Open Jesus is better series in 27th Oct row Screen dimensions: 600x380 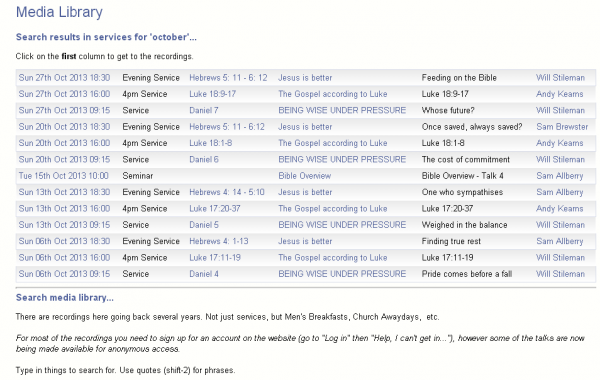[305, 78]
